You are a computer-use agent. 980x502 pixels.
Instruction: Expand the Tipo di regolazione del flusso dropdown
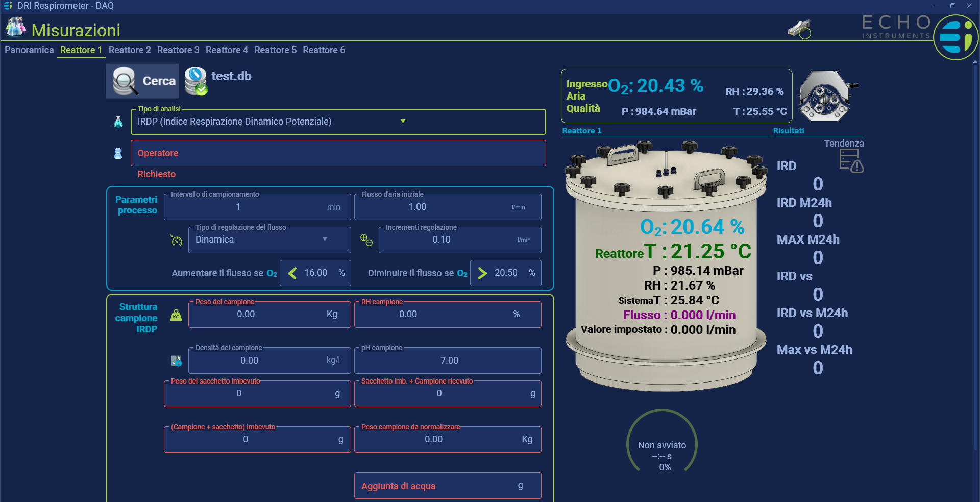325,240
